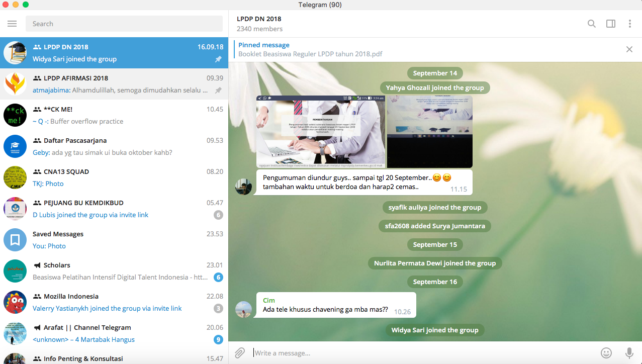Toggle the right info side panel icon

point(611,24)
